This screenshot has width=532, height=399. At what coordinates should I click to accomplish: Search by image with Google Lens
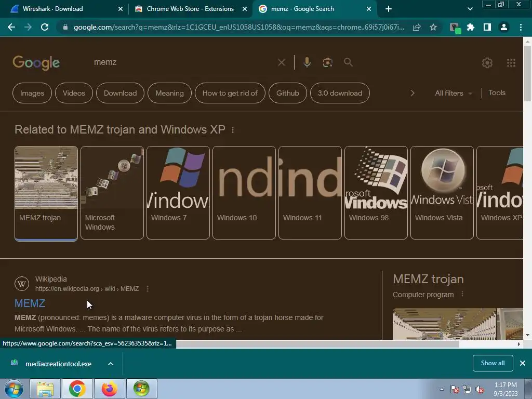(x=327, y=62)
